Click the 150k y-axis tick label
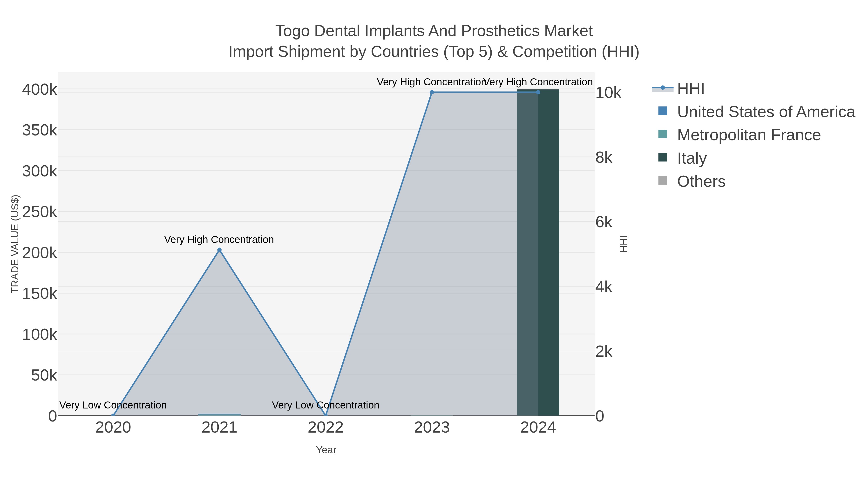Viewport: 868px width, 488px height. (40, 294)
